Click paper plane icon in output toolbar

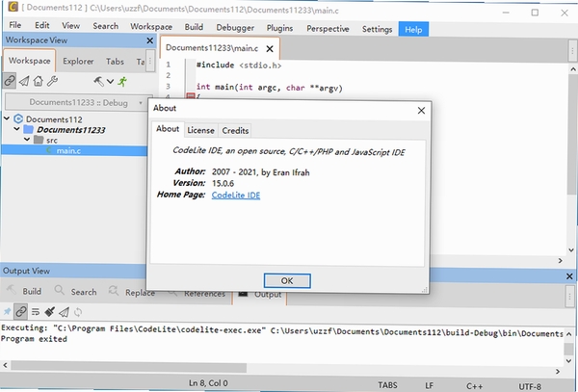coord(64,312)
